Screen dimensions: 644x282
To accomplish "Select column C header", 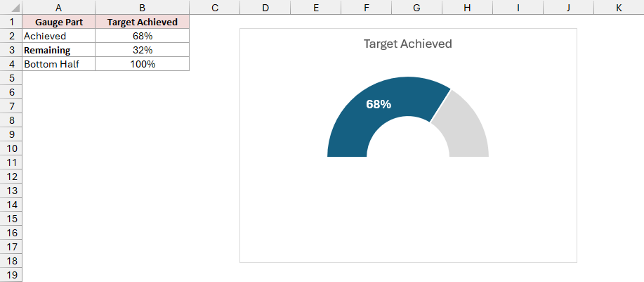I will click(x=214, y=8).
